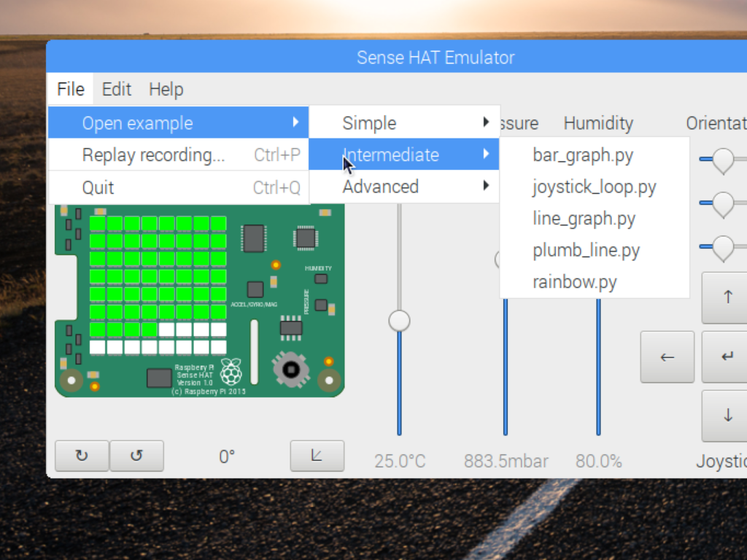This screenshot has width=747, height=560.
Task: Expand the Simple examples submenu
Action: coord(404,122)
